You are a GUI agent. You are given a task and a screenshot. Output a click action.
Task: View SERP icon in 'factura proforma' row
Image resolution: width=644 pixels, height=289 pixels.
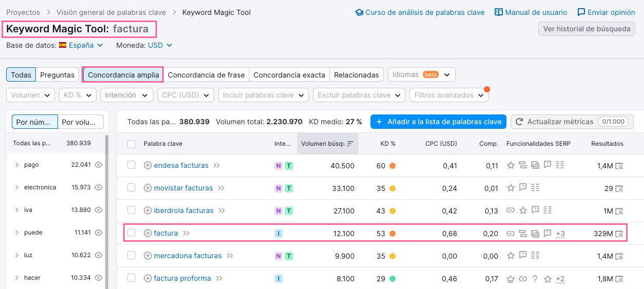pos(619,279)
